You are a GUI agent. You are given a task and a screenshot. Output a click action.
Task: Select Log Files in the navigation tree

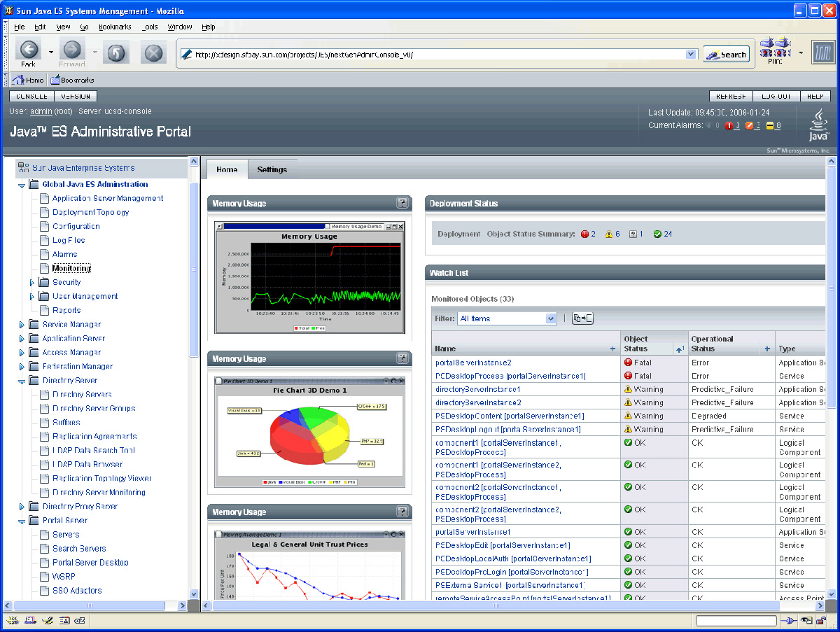click(69, 240)
